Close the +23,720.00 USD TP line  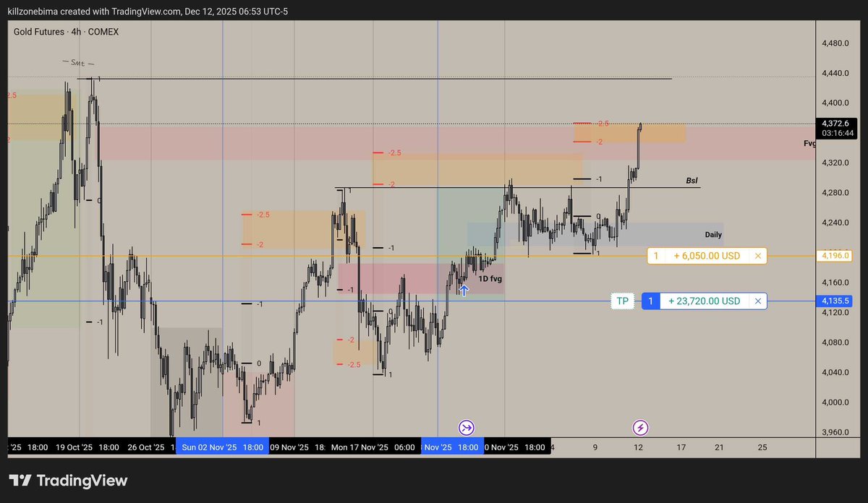(x=757, y=301)
